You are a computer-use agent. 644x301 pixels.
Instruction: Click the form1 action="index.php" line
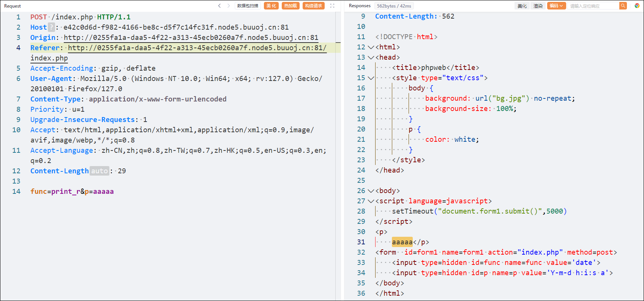(496, 252)
